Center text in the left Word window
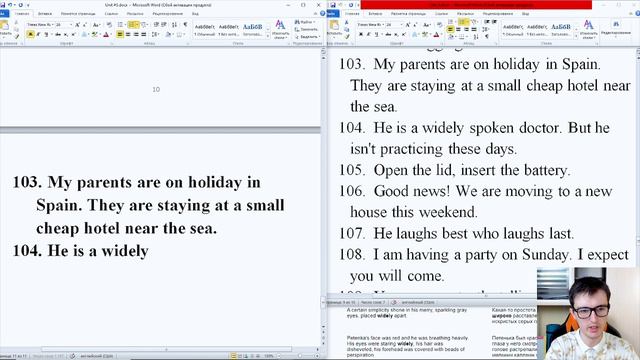 pyautogui.click(x=128, y=34)
